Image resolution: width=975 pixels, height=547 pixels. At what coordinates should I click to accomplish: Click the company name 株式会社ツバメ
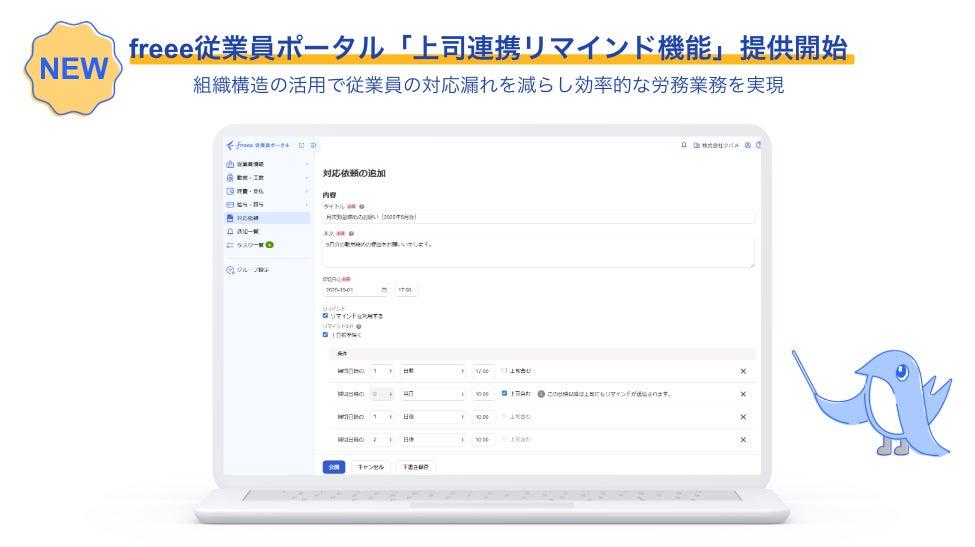click(721, 145)
